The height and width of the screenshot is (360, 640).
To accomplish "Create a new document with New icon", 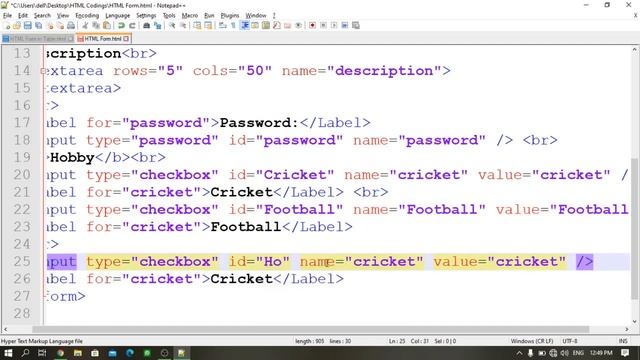I will pos(7,25).
